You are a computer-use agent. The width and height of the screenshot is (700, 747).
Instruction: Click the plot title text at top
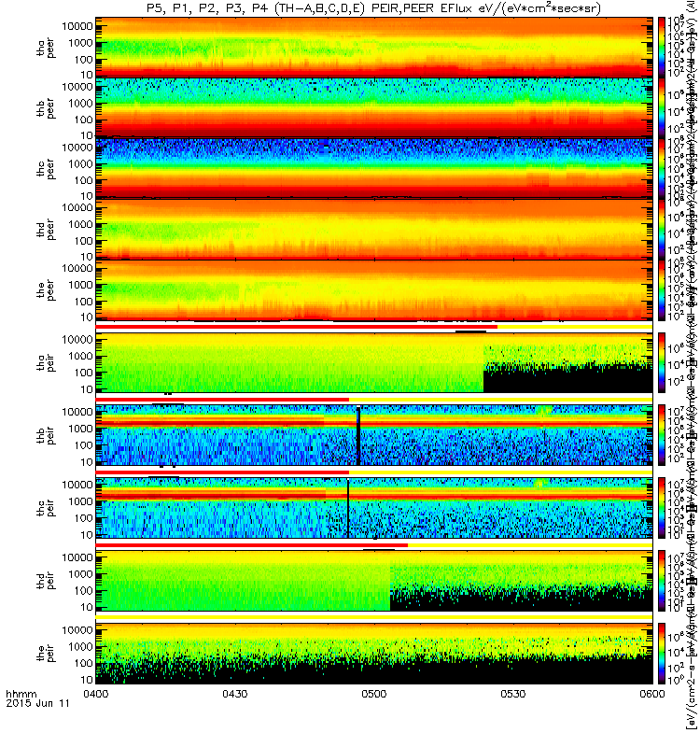tap(373, 8)
